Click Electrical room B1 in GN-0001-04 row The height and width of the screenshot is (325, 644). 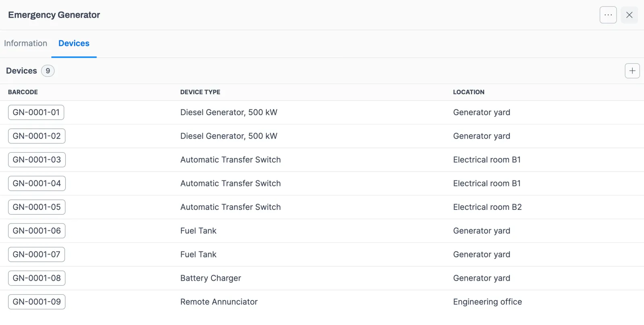tap(487, 184)
